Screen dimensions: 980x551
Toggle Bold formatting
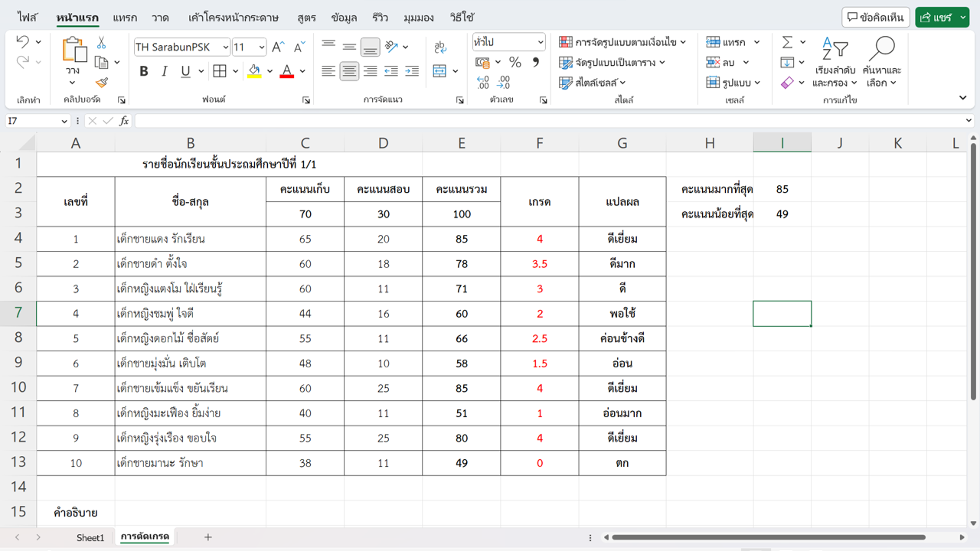(144, 71)
